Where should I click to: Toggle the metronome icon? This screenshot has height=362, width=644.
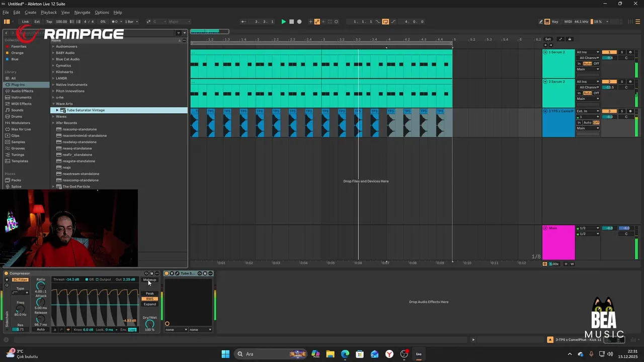(x=116, y=22)
